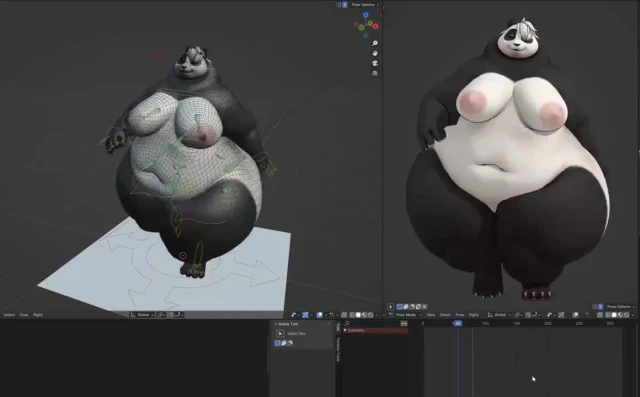Image resolution: width=640 pixels, height=397 pixels.
Task: Select solid shading mode in right viewport
Action: [x=614, y=315]
